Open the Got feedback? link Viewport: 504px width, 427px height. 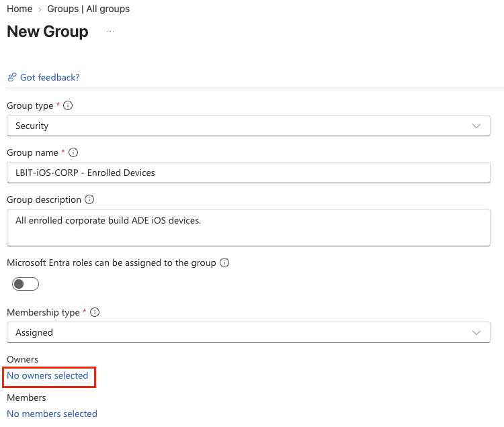click(x=50, y=77)
